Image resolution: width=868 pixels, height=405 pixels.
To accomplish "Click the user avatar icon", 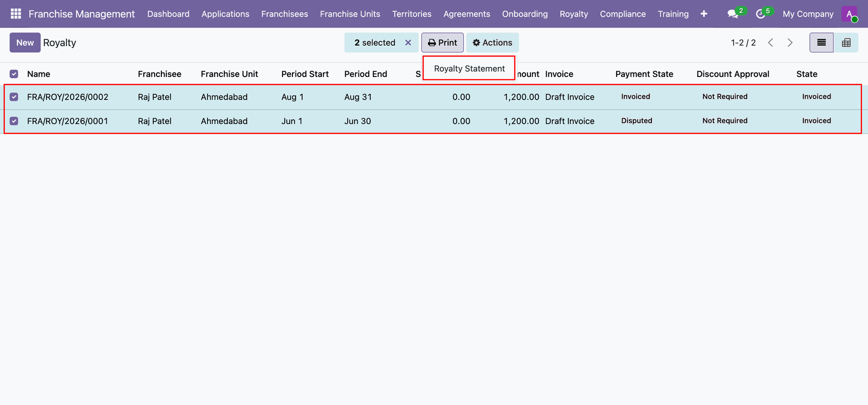I will (849, 14).
